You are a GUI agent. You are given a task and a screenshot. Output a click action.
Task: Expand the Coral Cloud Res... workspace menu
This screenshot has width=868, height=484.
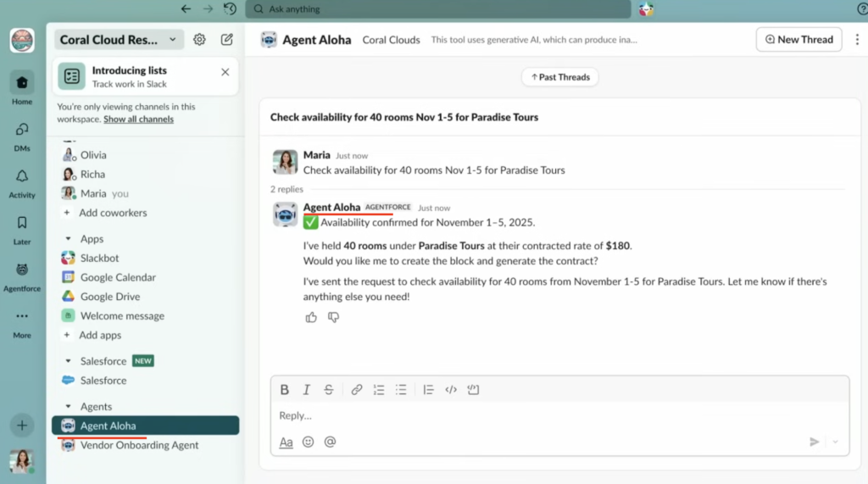coord(119,40)
